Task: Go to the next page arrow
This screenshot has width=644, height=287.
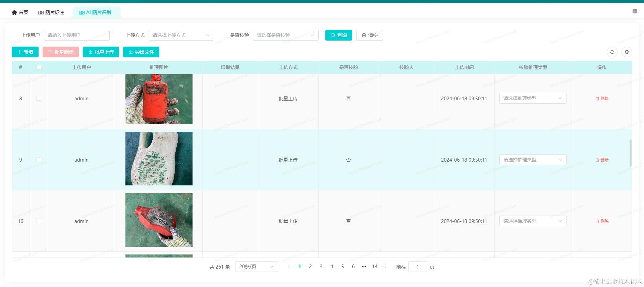Action: pyautogui.click(x=385, y=267)
